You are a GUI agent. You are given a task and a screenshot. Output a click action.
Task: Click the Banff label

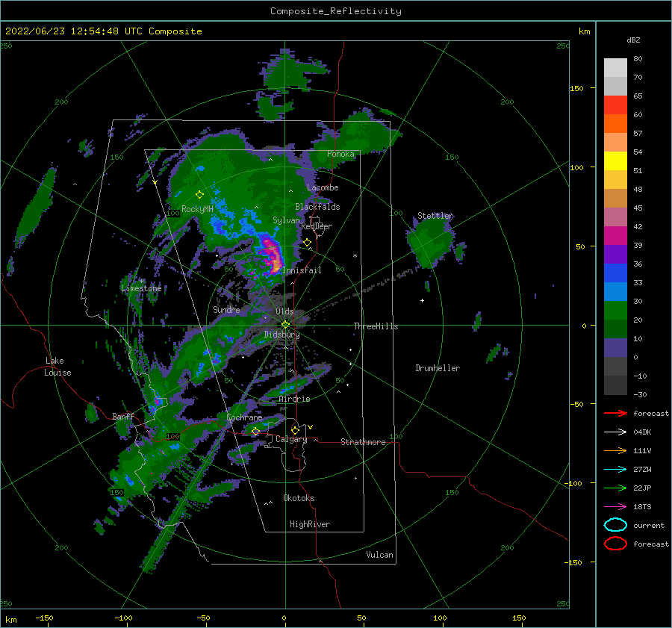coord(123,416)
